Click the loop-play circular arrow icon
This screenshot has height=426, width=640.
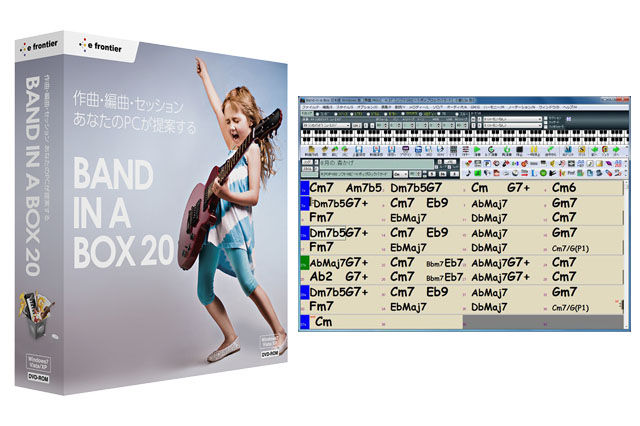[x=491, y=150]
